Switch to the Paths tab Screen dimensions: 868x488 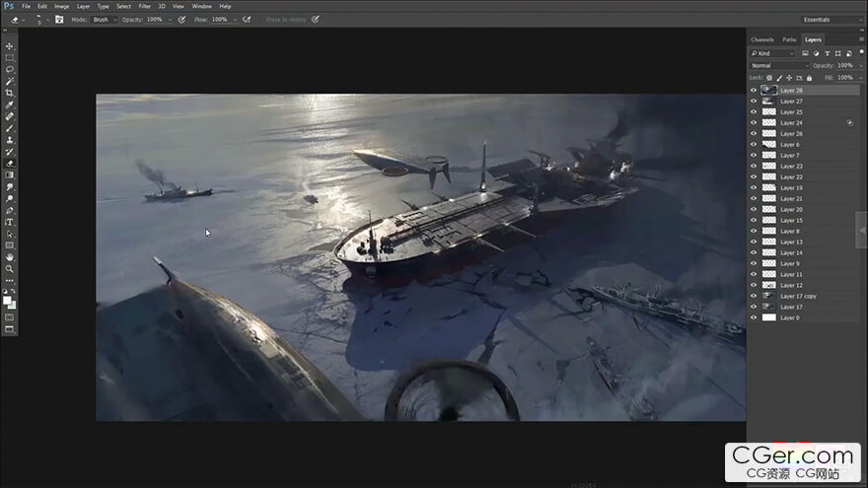(x=789, y=39)
